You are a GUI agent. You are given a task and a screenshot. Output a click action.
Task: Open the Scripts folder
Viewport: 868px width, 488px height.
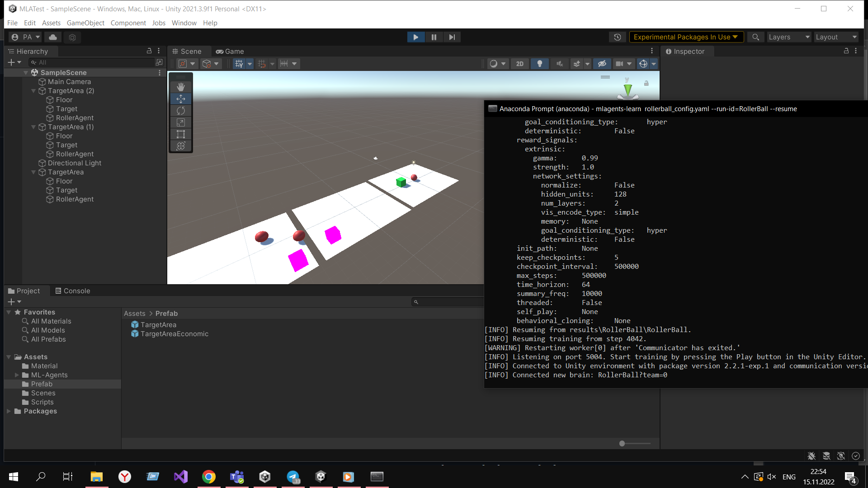tap(42, 402)
